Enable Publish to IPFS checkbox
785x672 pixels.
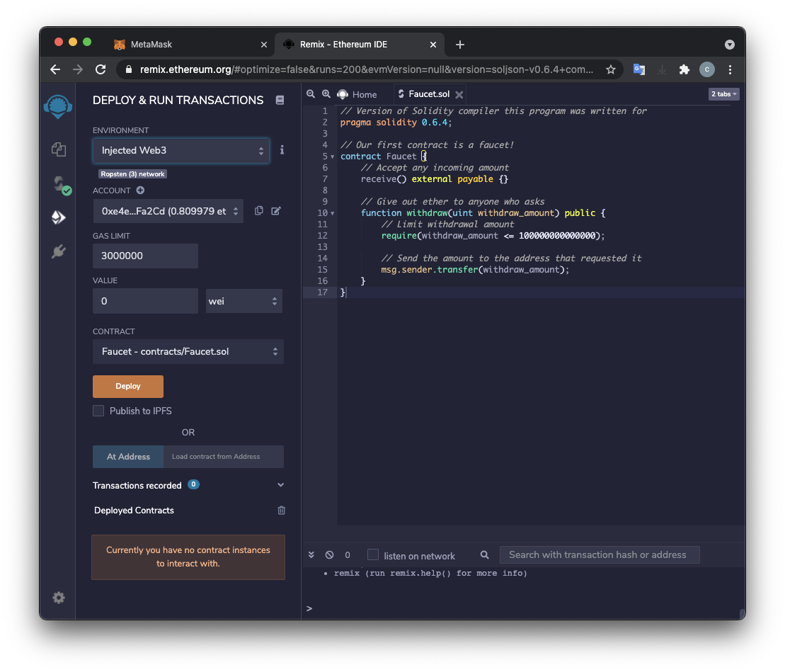pos(98,411)
